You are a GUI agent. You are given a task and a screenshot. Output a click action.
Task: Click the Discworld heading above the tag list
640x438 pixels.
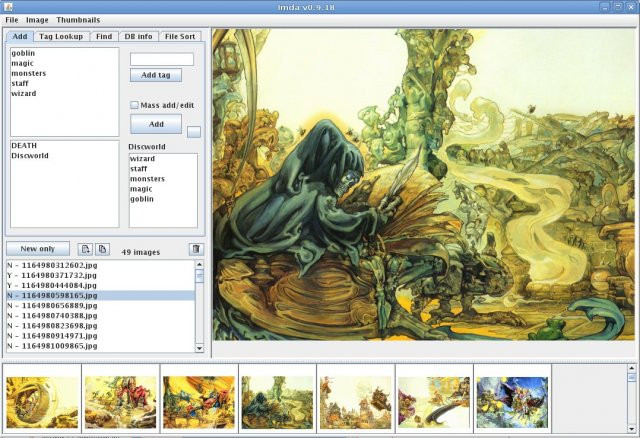point(147,147)
